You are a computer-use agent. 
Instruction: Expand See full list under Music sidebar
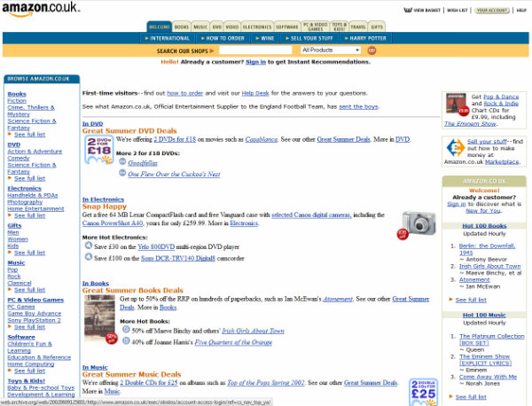tap(29, 290)
